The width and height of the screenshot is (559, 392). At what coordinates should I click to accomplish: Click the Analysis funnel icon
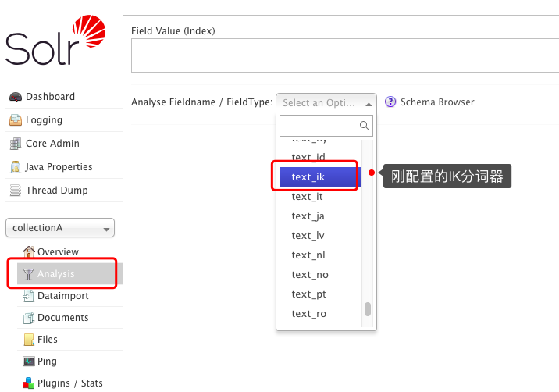pos(28,274)
